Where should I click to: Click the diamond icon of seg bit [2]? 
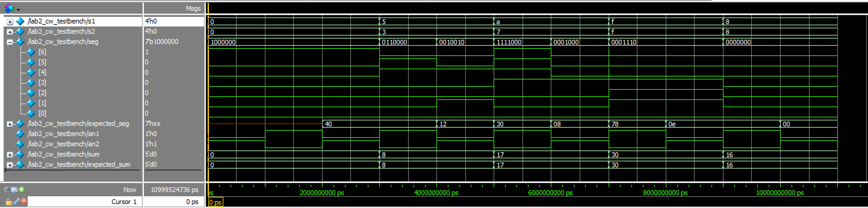(31, 93)
